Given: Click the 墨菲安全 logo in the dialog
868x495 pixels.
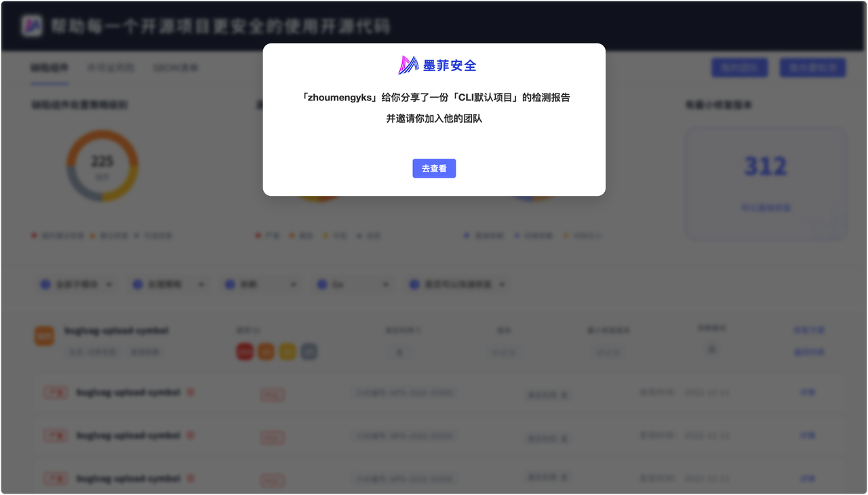Looking at the screenshot, I should click(437, 65).
